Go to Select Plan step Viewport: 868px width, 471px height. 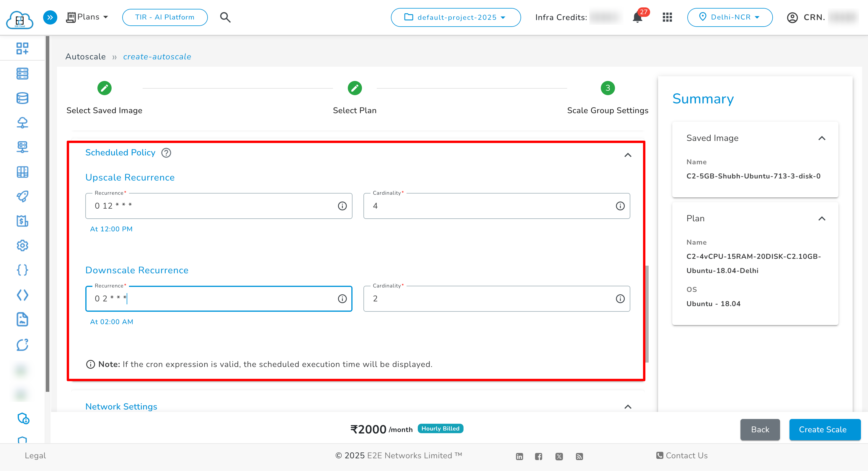pyautogui.click(x=355, y=88)
